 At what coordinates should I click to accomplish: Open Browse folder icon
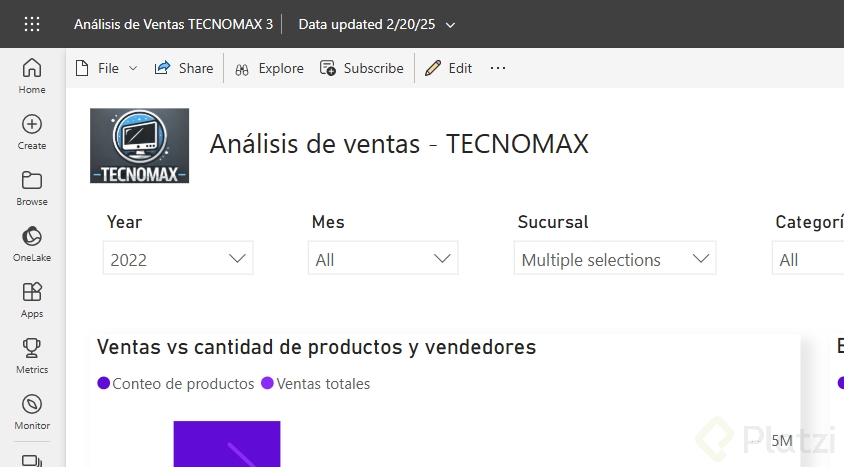click(x=32, y=187)
